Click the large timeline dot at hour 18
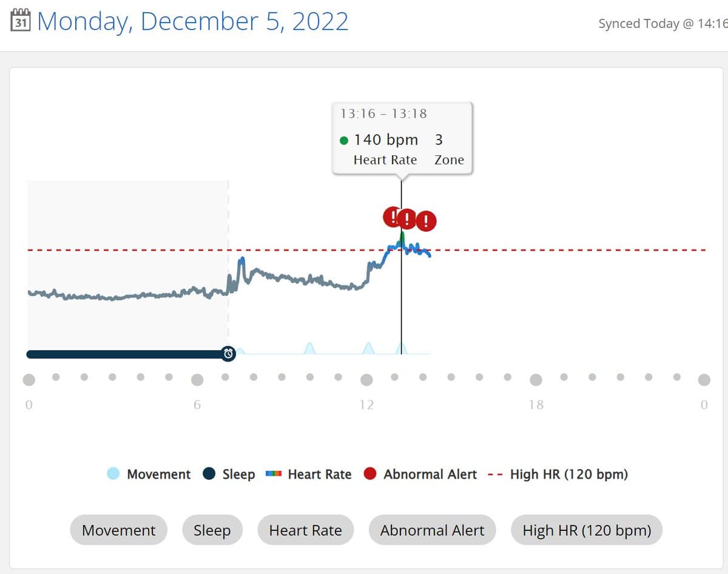This screenshot has height=574, width=728. point(536,380)
